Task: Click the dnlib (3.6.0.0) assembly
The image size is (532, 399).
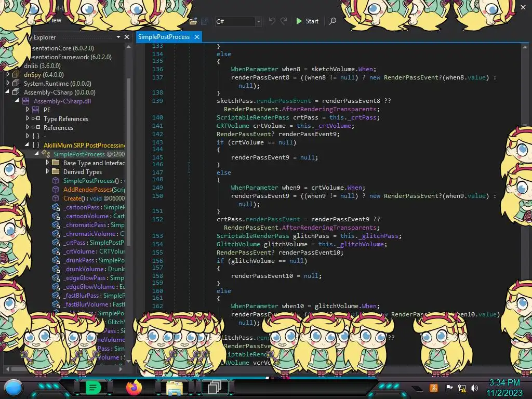Action: pyautogui.click(x=42, y=66)
